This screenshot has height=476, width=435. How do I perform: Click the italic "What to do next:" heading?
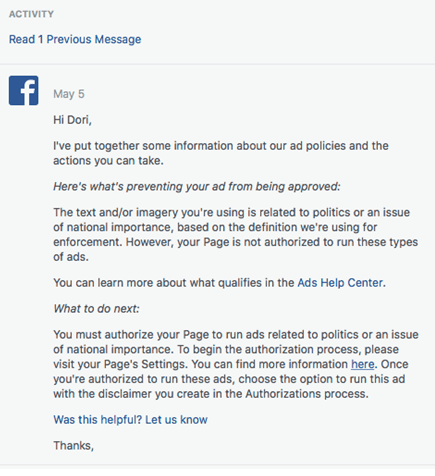tap(96, 309)
